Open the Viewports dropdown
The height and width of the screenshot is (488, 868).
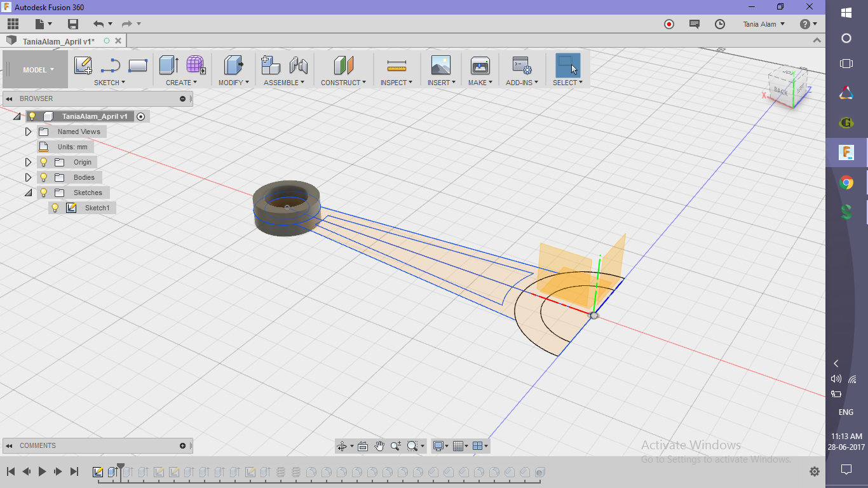click(x=481, y=446)
